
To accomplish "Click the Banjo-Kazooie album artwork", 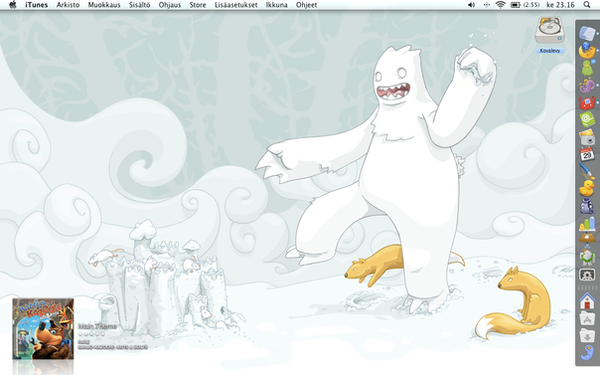I will [43, 329].
